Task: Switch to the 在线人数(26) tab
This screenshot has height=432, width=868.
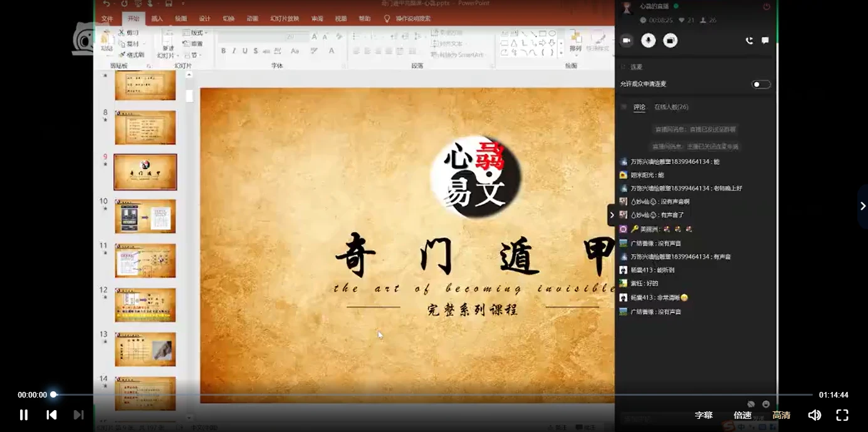Action: point(671,107)
